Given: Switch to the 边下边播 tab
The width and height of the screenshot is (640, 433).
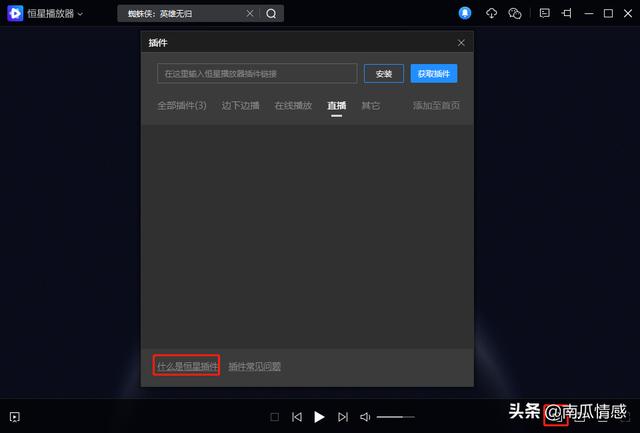Looking at the screenshot, I should coord(240,106).
